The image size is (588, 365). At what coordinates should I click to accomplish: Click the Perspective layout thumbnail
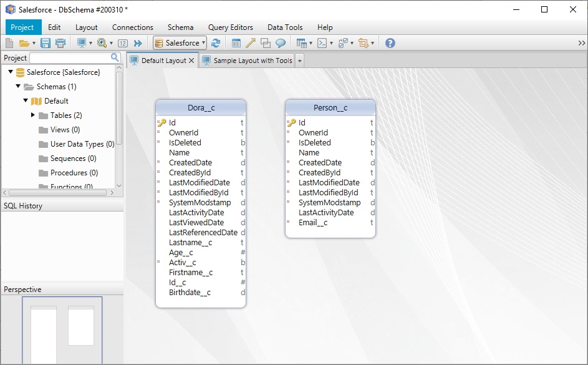62,330
